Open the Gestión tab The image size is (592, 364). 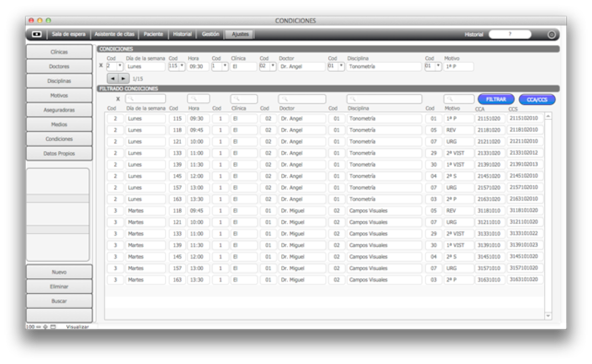pos(210,34)
